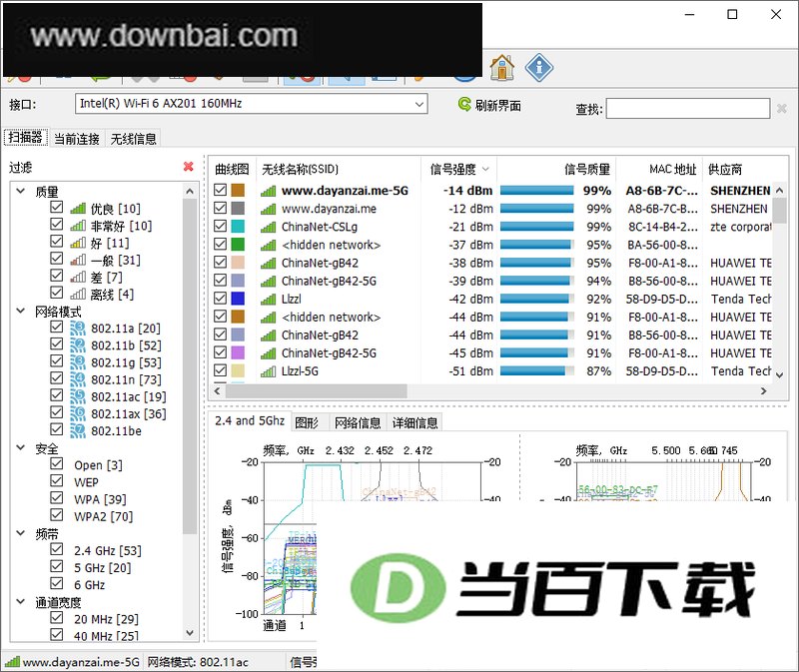Click network list scroll down arrow
This screenshot has height=672, width=799.
coord(780,374)
